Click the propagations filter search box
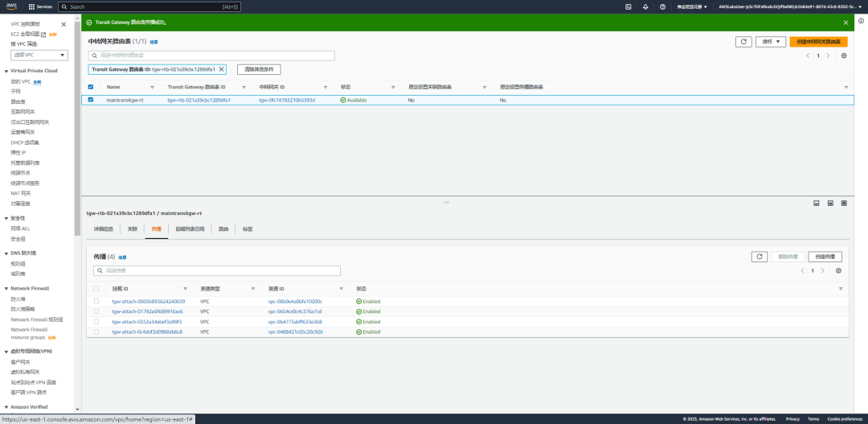The width and height of the screenshot is (868, 424). tap(217, 270)
